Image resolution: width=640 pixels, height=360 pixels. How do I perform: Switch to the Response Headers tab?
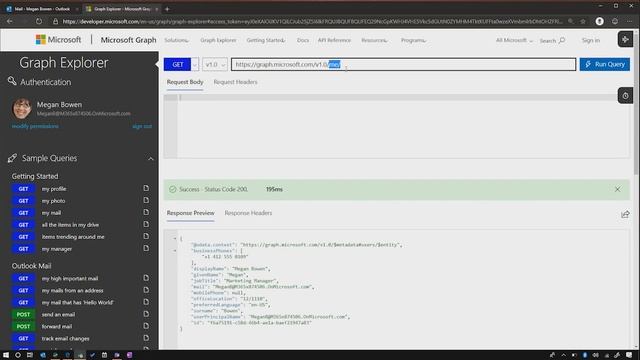[248, 213]
